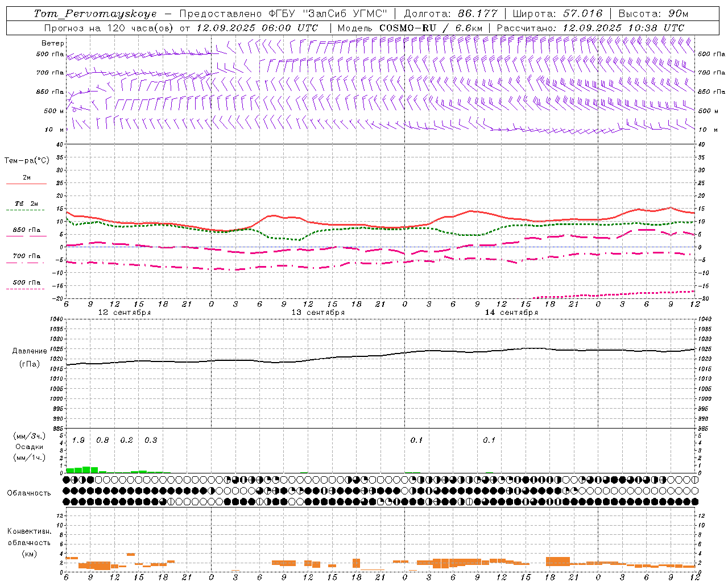Click the 850 гПа legend entry with dashed line

pos(27,230)
